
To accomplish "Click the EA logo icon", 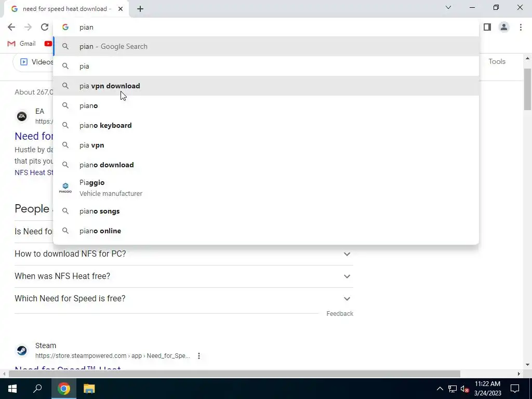I will [x=22, y=116].
